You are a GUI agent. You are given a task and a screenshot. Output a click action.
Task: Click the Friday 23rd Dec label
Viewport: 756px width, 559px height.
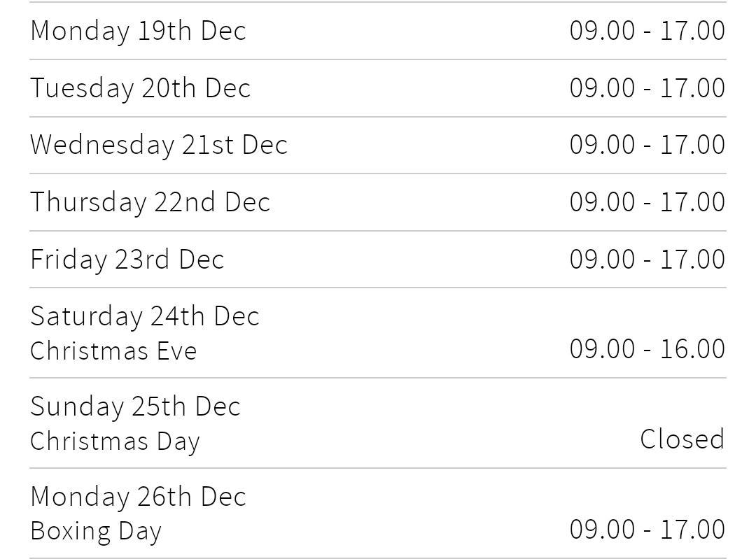[x=127, y=260]
